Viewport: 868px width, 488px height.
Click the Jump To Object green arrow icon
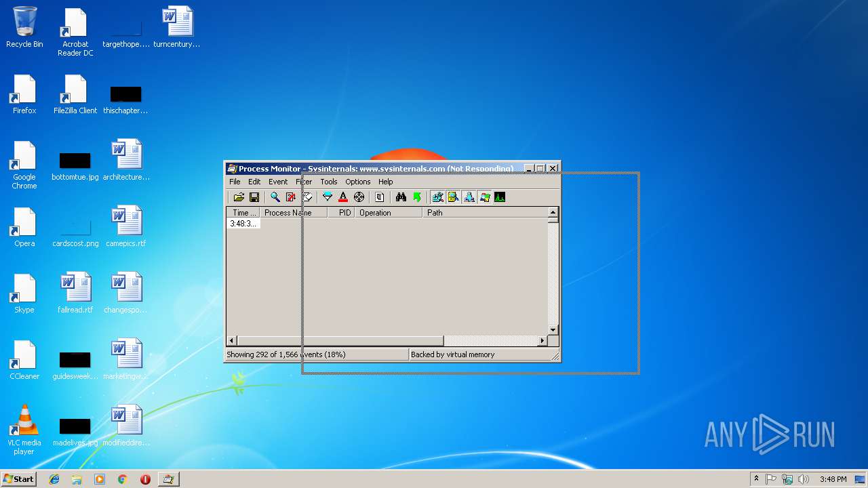[x=416, y=197]
